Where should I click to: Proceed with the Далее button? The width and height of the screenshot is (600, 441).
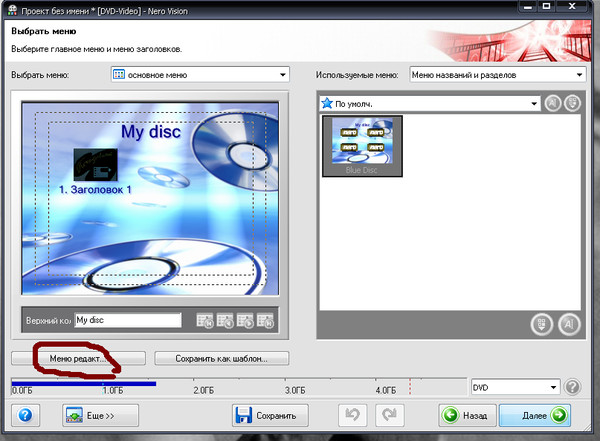(535, 415)
